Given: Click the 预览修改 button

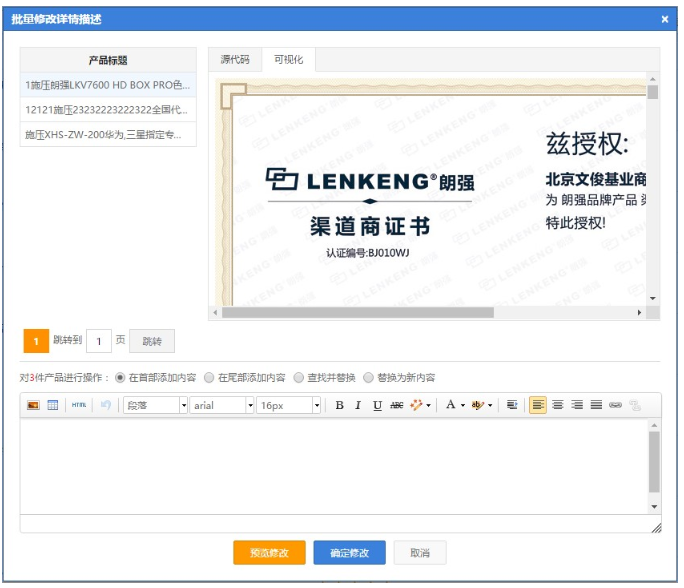Looking at the screenshot, I should coord(269,553).
